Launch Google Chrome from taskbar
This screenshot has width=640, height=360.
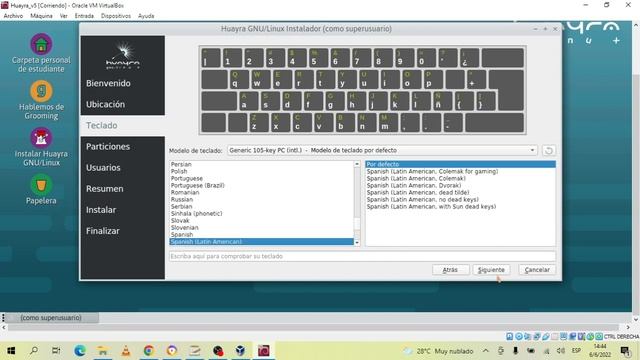[149, 351]
